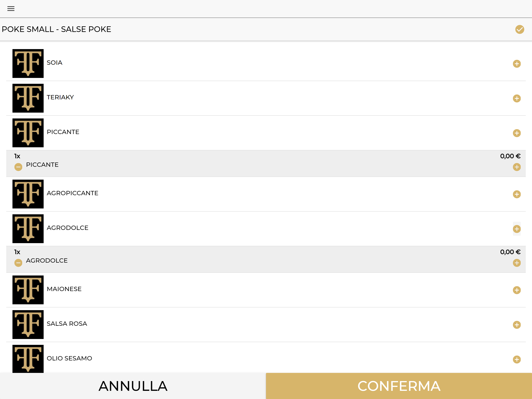
Task: Click the SOIA product thumbnail
Action: [28, 64]
